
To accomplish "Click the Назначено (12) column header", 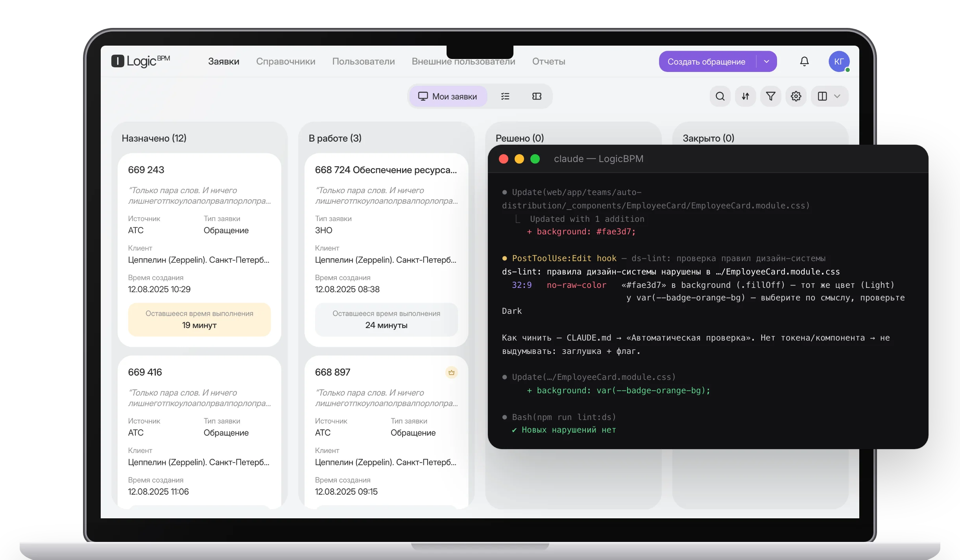I will point(154,138).
